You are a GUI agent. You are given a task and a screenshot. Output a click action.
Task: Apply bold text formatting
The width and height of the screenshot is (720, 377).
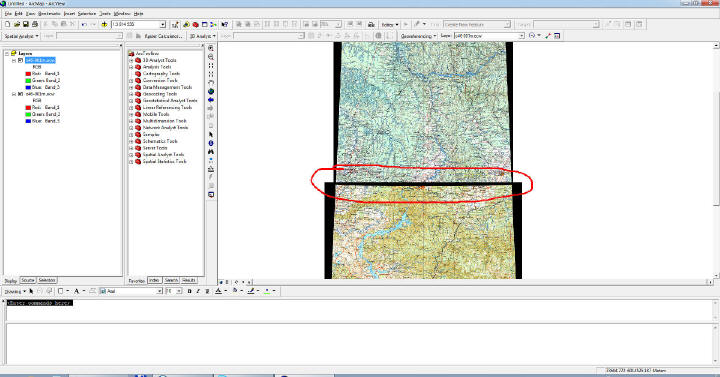[189, 292]
